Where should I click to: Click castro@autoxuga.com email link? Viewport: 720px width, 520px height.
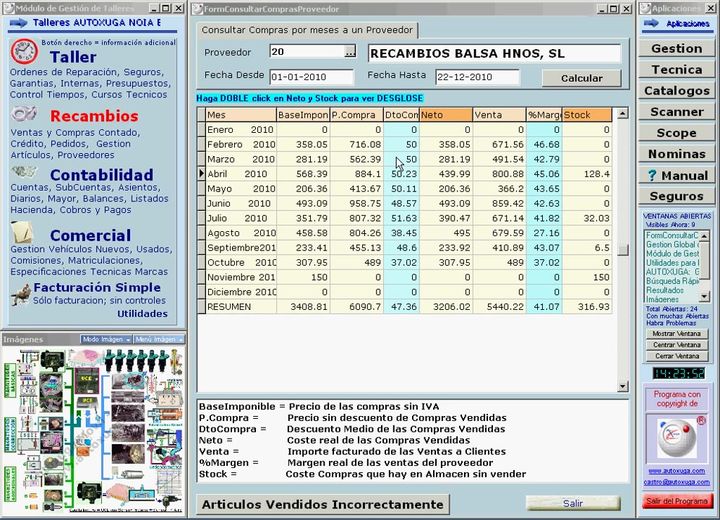tap(676, 482)
